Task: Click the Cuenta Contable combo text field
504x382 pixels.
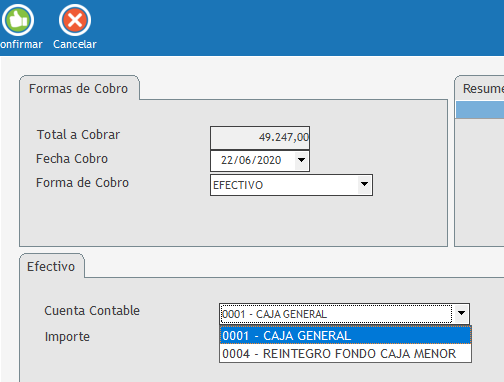Action: [x=336, y=314]
